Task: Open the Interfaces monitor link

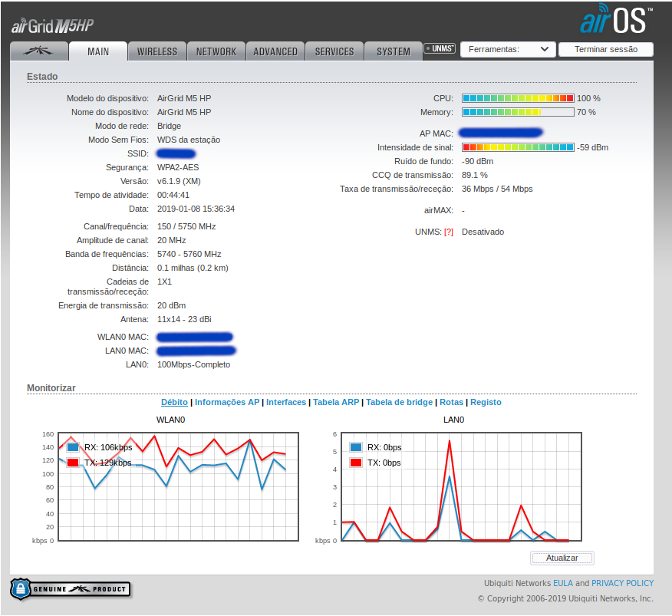Action: tap(286, 402)
